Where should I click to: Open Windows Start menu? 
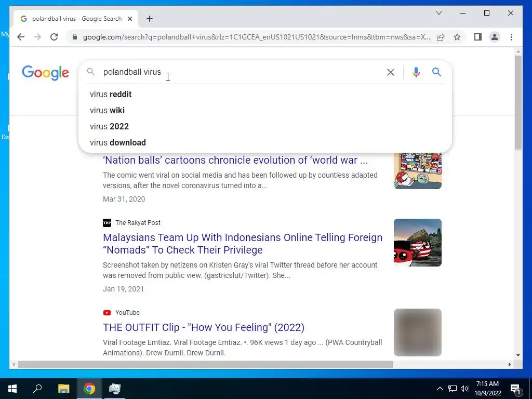[x=12, y=389]
